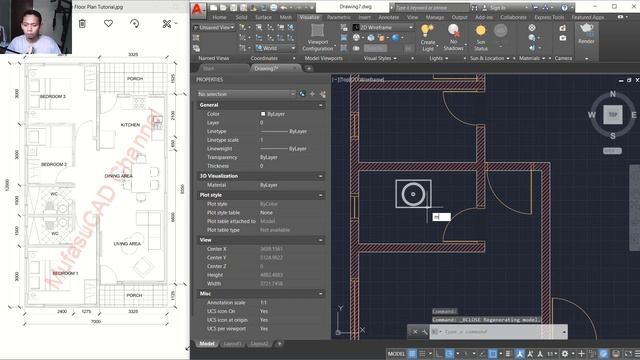Screen dimensions: 640x360
Task: Expand the Visual Styles panel title
Action: (x=380, y=58)
